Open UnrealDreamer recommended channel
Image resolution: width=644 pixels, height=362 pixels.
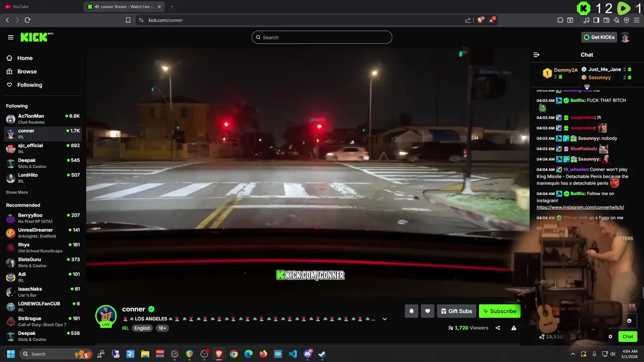tap(43, 233)
